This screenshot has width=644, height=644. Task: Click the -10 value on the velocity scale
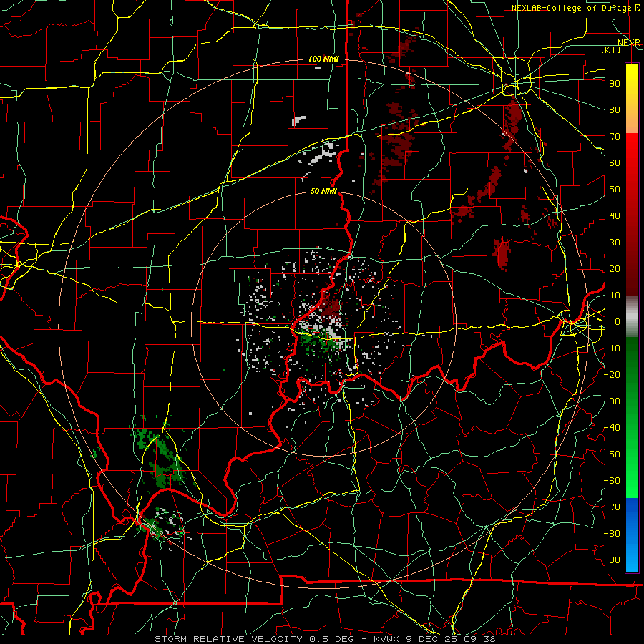tap(613, 348)
